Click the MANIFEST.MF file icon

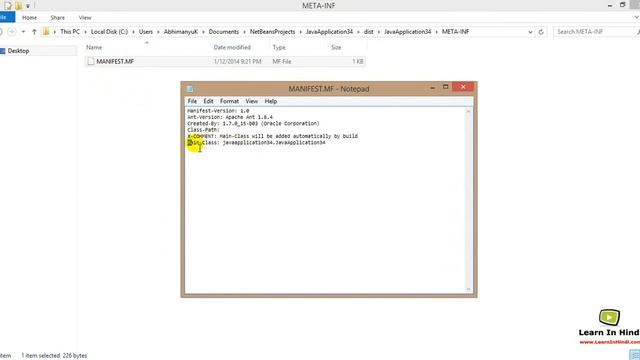(x=91, y=61)
